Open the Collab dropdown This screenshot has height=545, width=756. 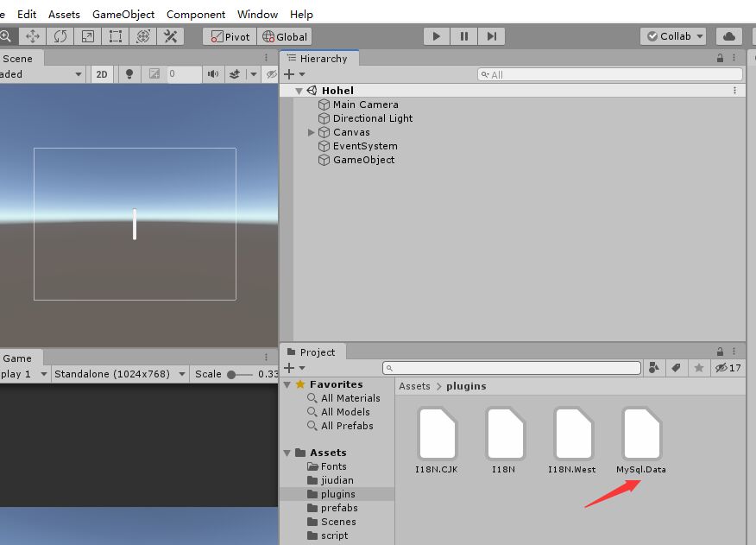(673, 36)
